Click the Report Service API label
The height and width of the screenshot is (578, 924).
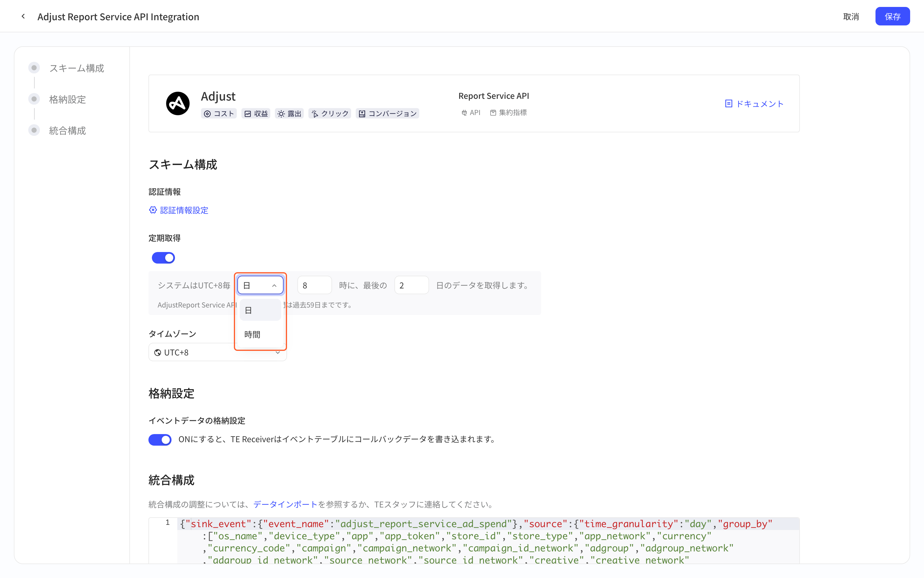[x=494, y=96]
